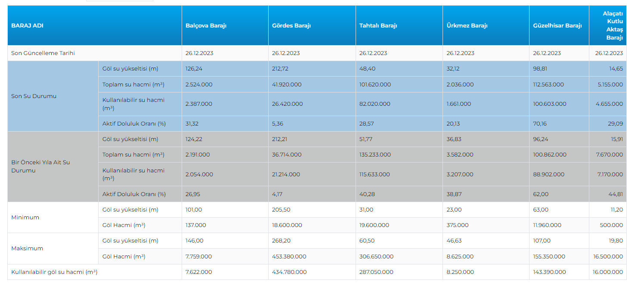Select Güzelhisar active fill rate 70,16

click(x=540, y=124)
